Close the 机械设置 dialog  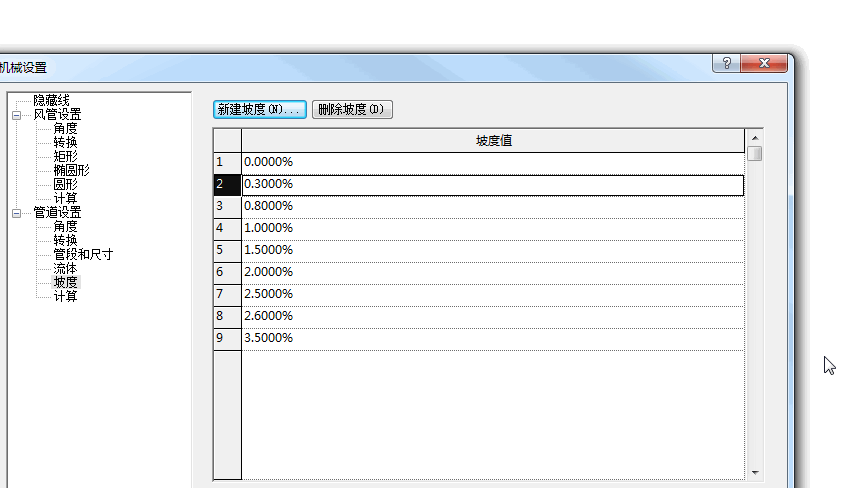point(764,63)
